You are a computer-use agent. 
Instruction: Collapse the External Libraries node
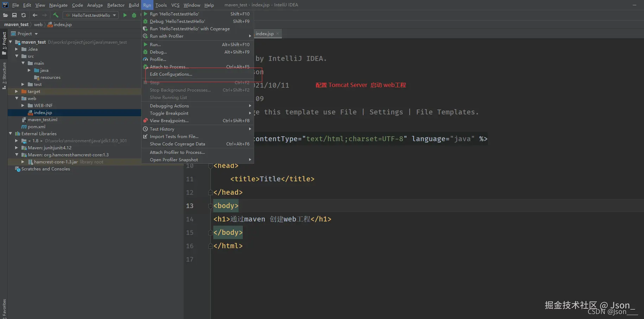(11, 133)
